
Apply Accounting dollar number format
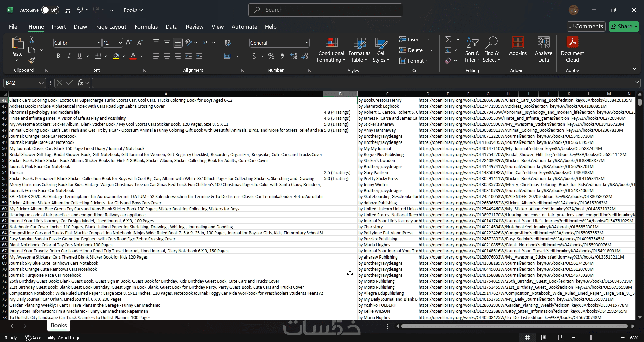pyautogui.click(x=254, y=56)
